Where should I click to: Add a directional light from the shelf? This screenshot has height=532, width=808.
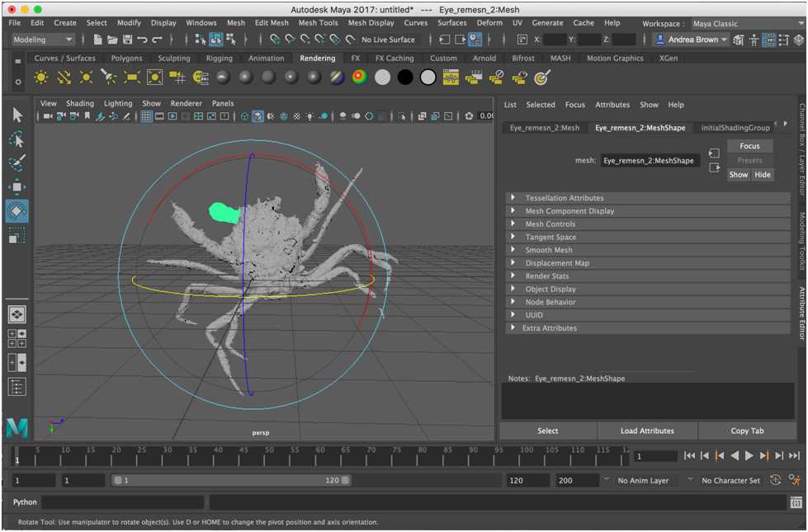click(x=64, y=78)
